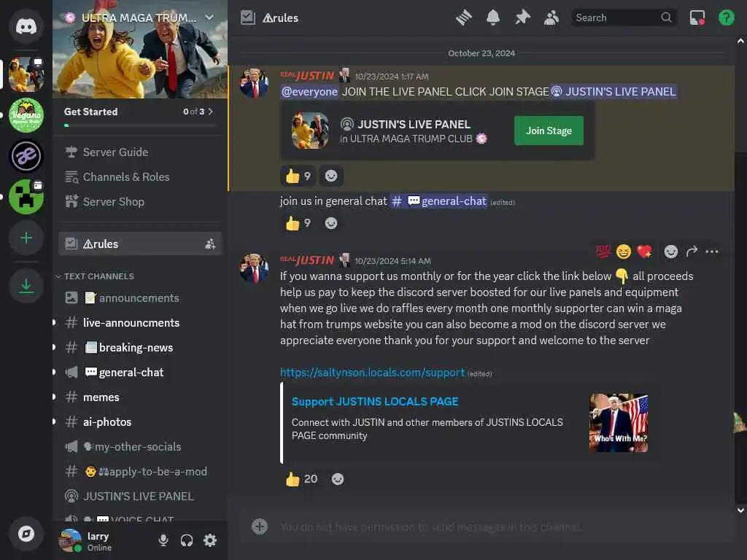The width and height of the screenshot is (747, 560).
Task: Open Add Reaction in message hover toolbar
Action: [671, 252]
